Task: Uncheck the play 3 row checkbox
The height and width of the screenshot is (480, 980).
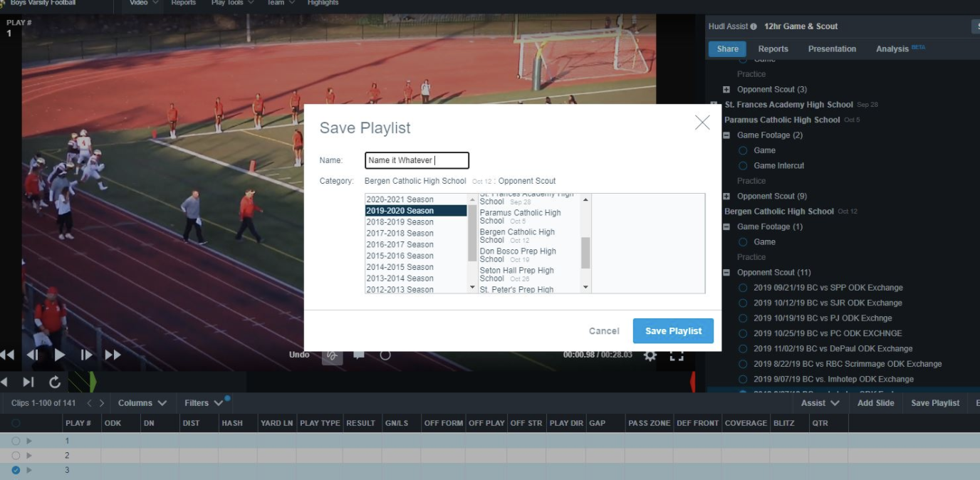Action: [x=16, y=470]
